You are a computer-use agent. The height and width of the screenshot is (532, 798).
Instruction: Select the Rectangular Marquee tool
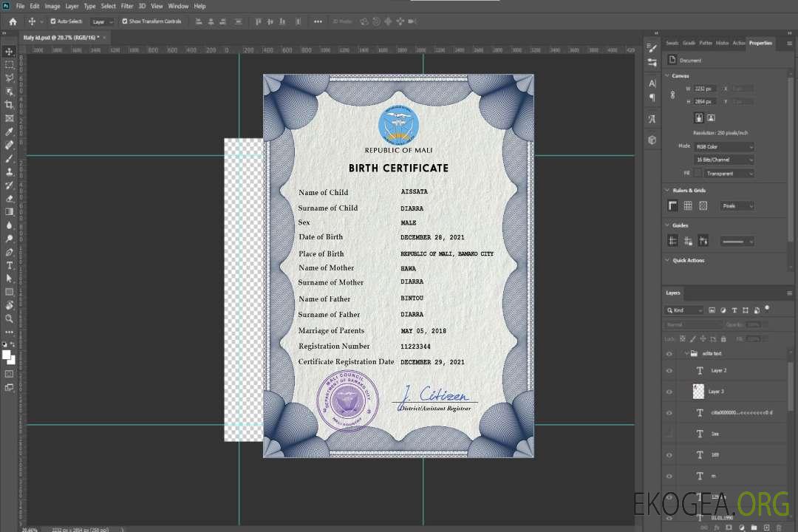[x=10, y=64]
